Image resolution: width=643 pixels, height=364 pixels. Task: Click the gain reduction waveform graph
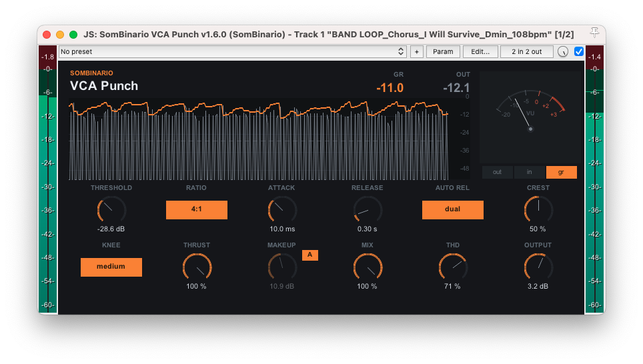click(x=259, y=140)
